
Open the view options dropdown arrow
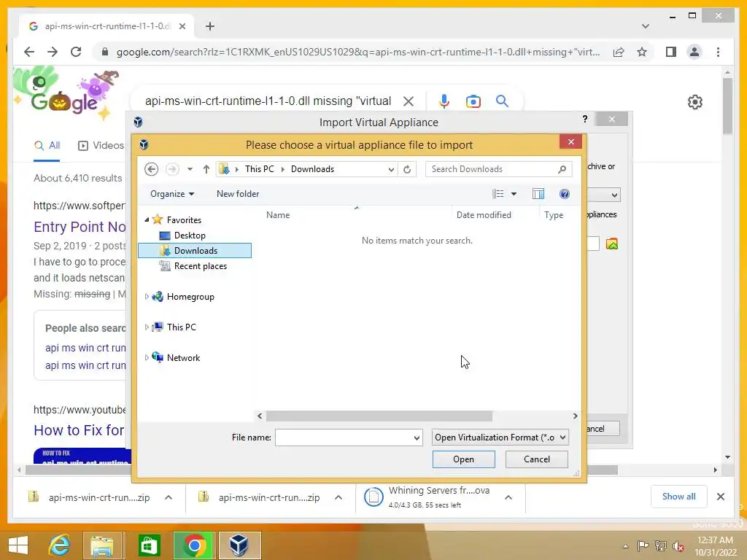(514, 194)
